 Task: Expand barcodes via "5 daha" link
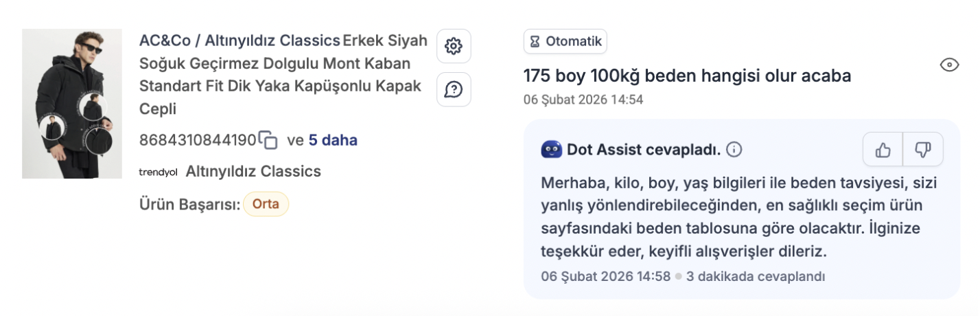tap(333, 140)
